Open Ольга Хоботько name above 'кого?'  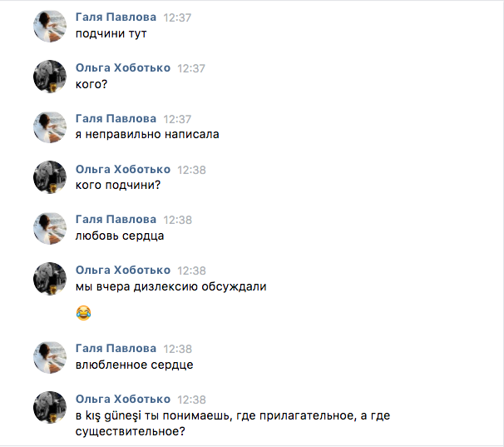click(x=123, y=68)
